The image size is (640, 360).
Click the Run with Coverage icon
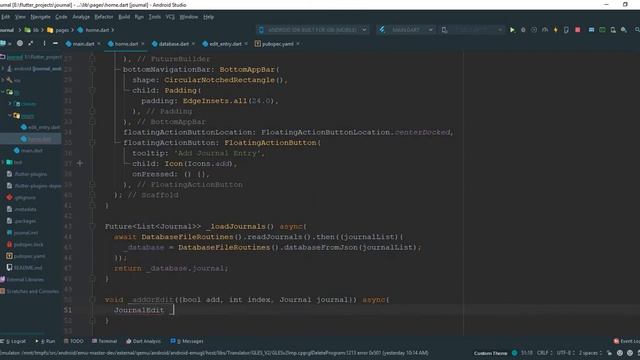coord(534,30)
